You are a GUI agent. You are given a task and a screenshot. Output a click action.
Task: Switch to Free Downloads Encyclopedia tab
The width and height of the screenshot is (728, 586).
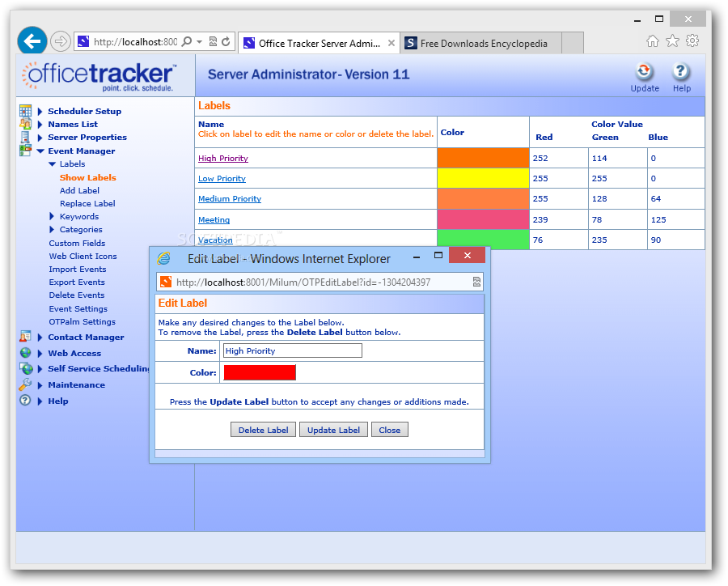pyautogui.click(x=481, y=43)
